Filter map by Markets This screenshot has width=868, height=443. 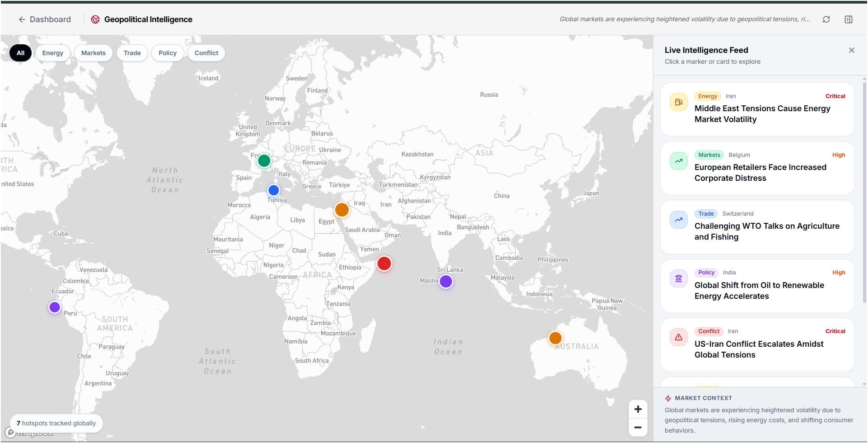(93, 53)
